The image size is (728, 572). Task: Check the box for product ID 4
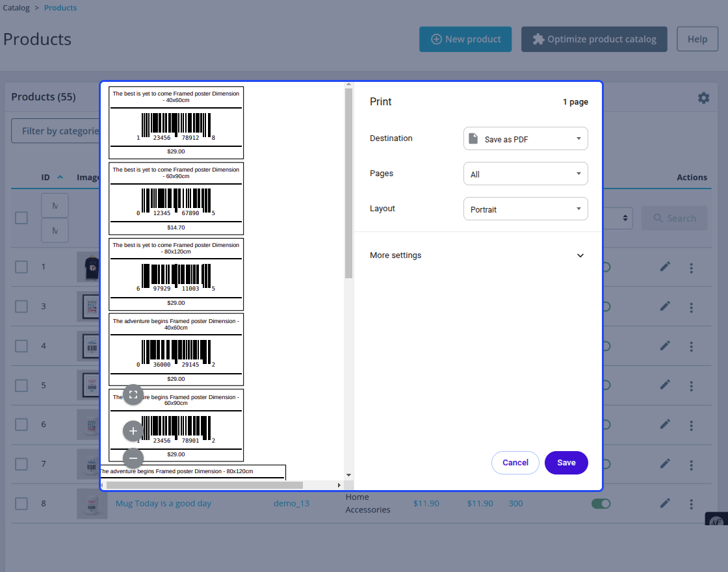pyautogui.click(x=21, y=346)
